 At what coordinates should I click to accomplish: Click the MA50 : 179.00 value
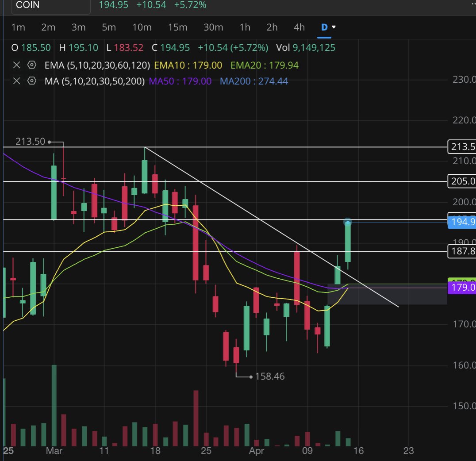pos(180,81)
